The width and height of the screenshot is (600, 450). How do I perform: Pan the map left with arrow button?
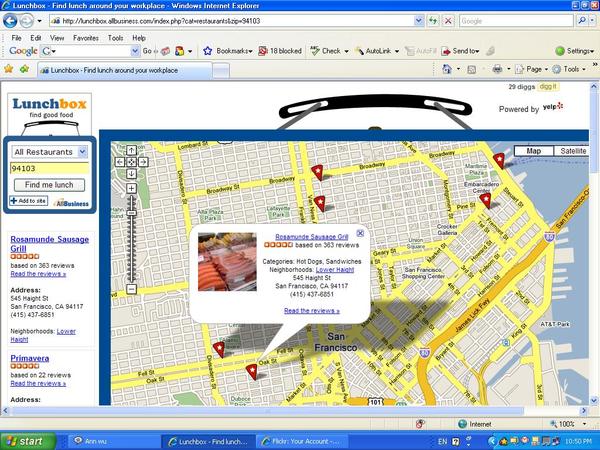tap(120, 162)
